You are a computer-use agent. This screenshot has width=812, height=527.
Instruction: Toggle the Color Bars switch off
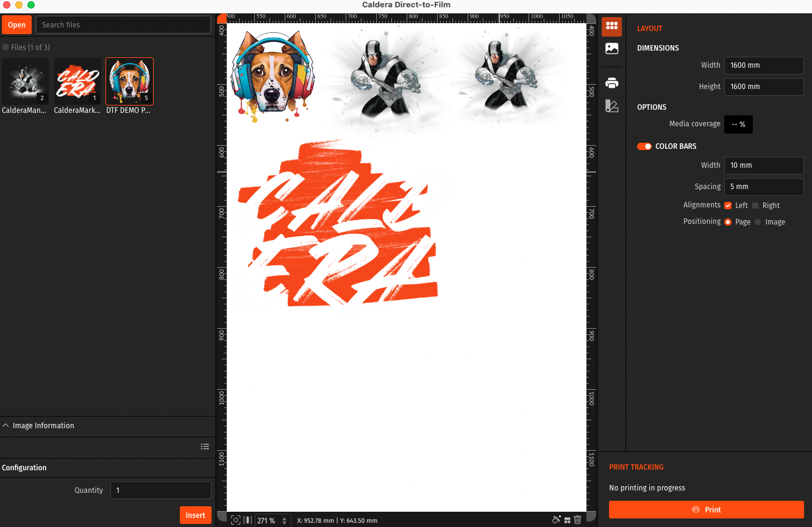tap(644, 146)
